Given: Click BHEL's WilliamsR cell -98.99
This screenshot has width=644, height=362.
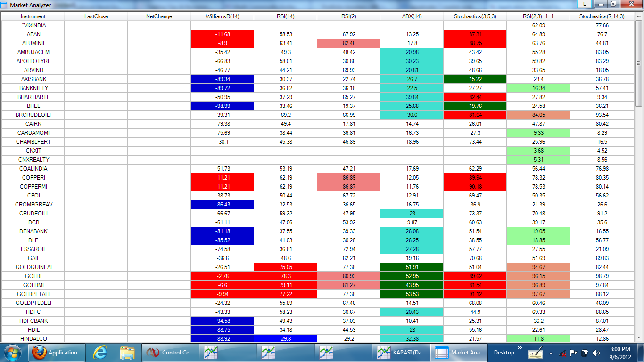Looking at the screenshot, I should tap(223, 106).
